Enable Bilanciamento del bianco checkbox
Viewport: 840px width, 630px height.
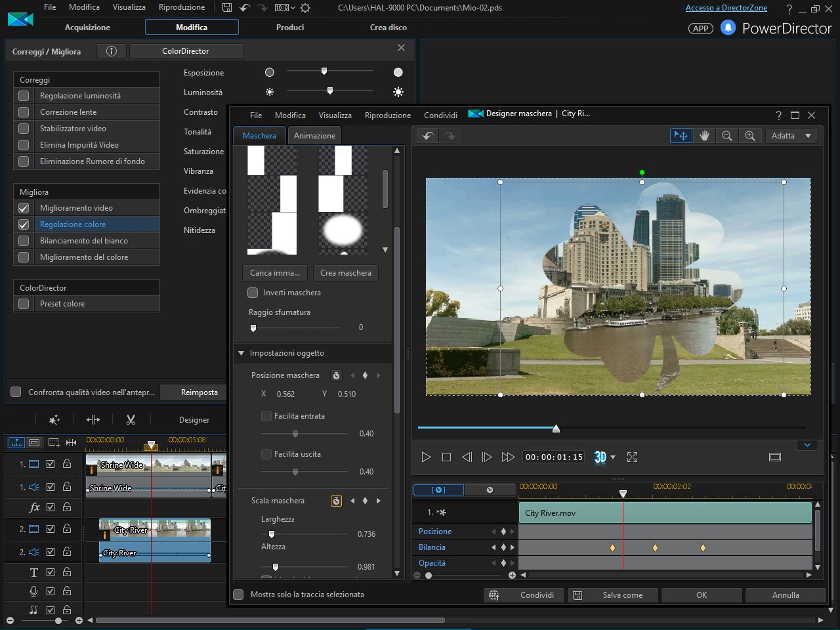pos(24,241)
